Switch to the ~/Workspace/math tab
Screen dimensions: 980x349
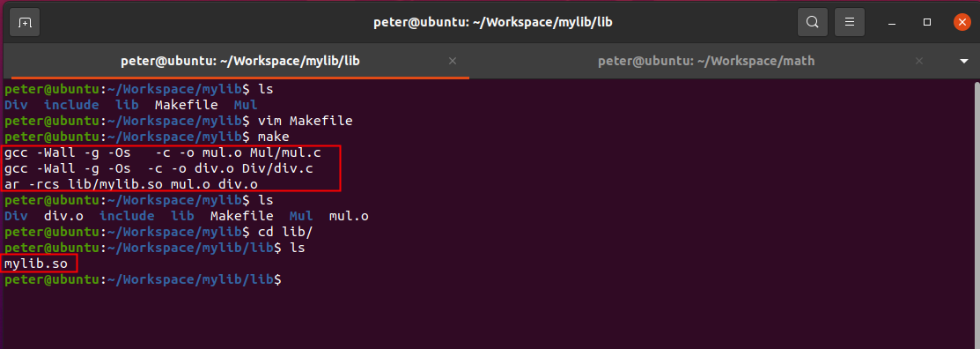tap(706, 62)
